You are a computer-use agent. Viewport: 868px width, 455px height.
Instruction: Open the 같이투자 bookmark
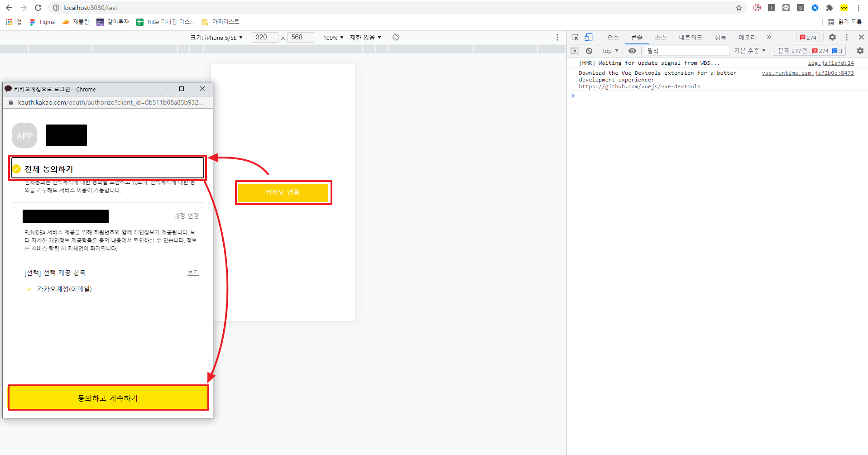[113, 22]
